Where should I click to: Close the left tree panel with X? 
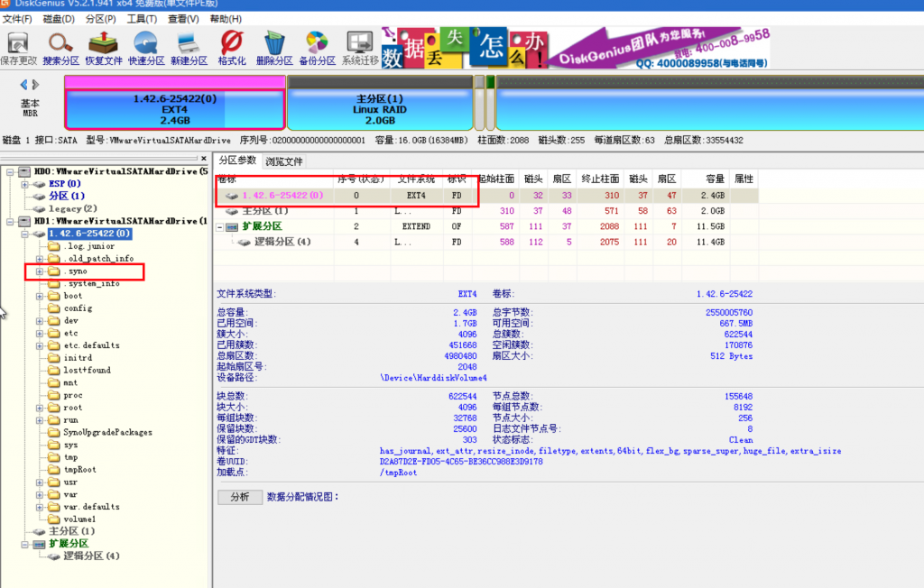pyautogui.click(x=204, y=159)
